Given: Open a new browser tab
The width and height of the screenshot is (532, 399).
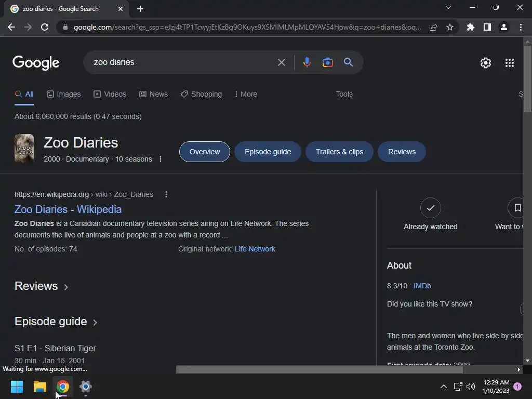Looking at the screenshot, I should [140, 9].
